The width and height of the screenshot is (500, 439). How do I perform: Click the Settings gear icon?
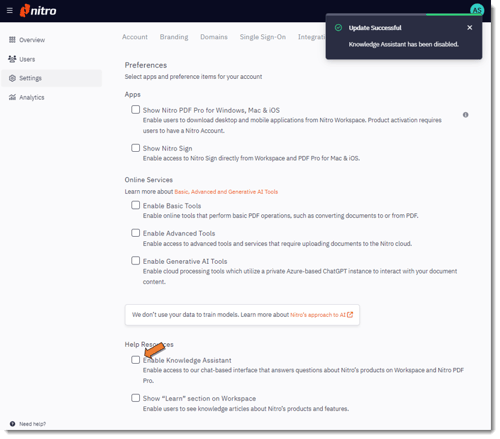tap(12, 78)
